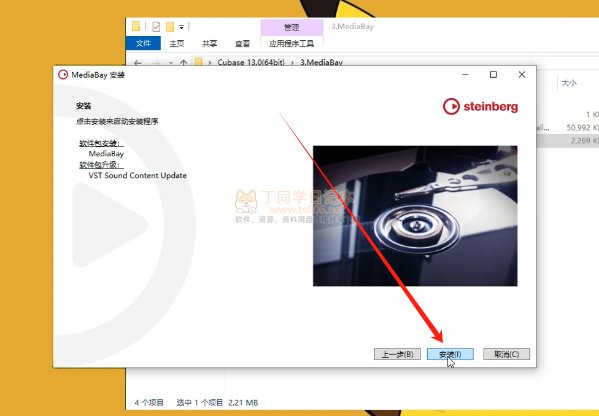Click the Explorer up-directory arrow
Image resolution: width=599 pixels, height=416 pixels.
184,62
